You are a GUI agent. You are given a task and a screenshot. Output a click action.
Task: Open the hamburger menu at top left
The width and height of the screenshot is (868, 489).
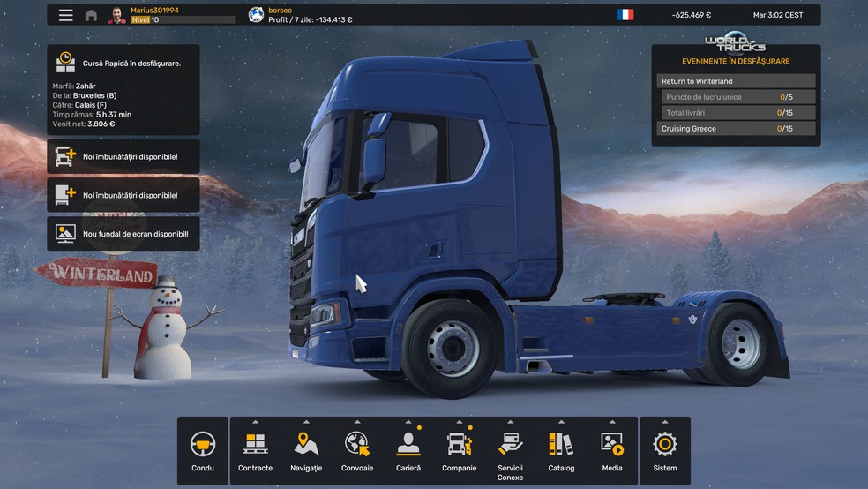[x=65, y=15]
